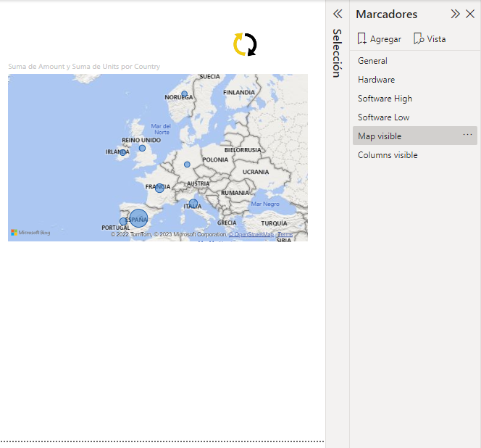Viewport: 481px width, 448px height.
Task: Click the Microsoft Bing logo on the map
Action: point(30,233)
